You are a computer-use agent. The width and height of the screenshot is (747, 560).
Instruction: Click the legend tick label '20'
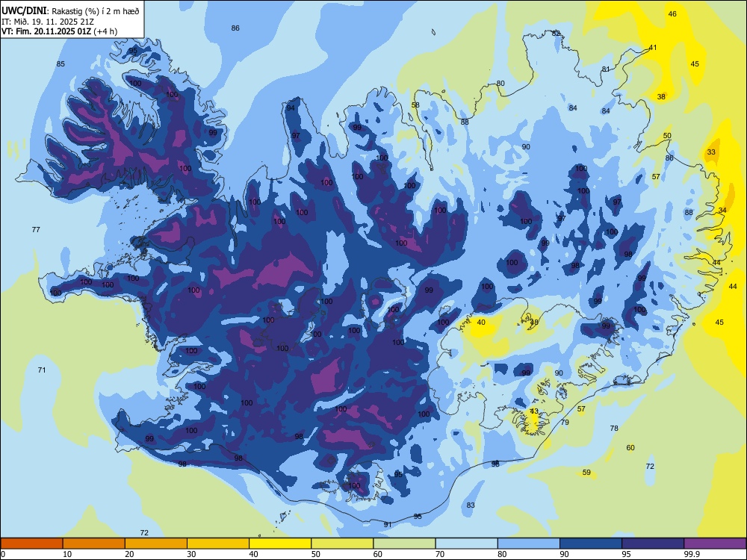click(x=129, y=554)
